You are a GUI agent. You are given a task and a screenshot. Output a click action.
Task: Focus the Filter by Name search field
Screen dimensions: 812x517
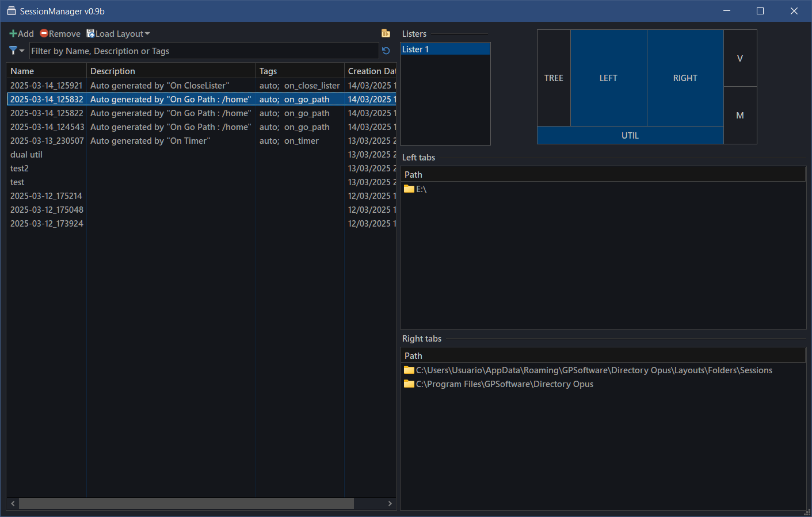pyautogui.click(x=204, y=51)
